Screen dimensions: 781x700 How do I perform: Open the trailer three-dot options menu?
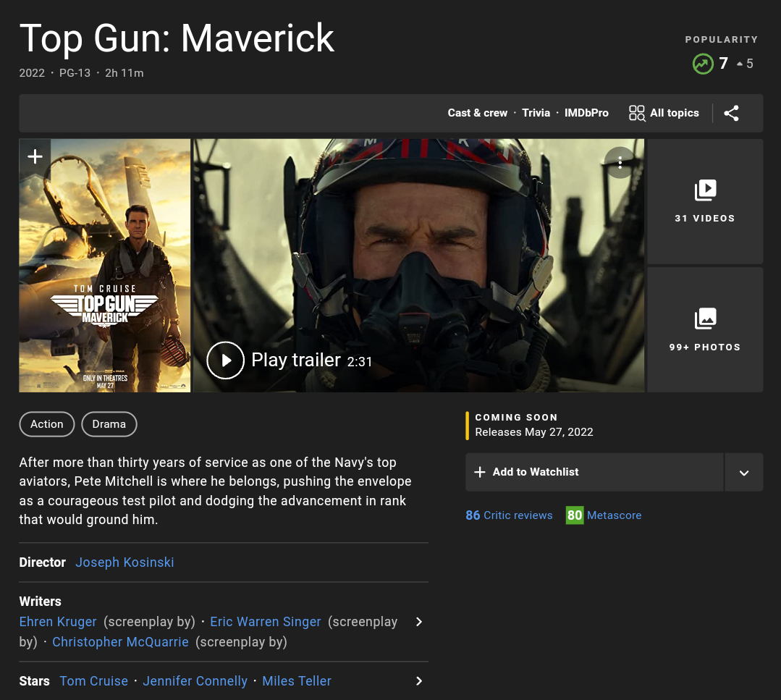620,162
